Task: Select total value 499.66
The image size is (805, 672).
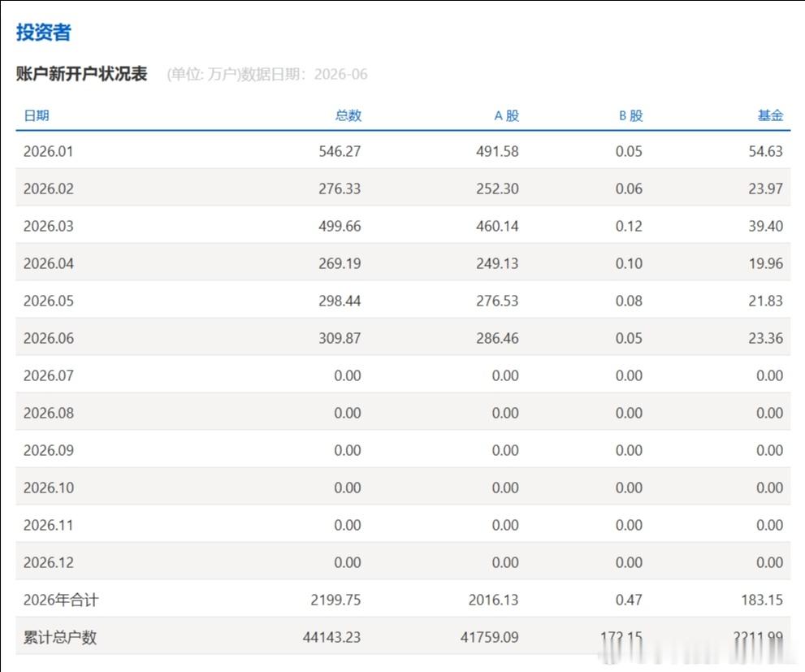Action: point(340,227)
